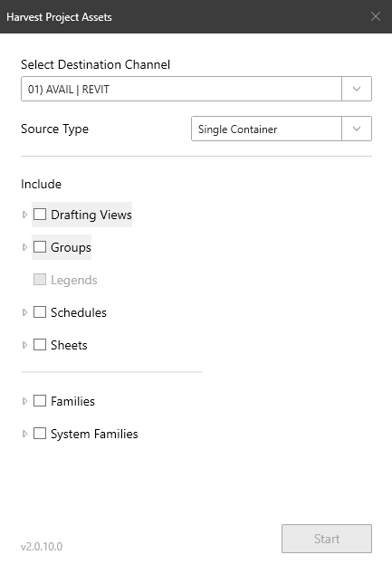392x574 pixels.
Task: Open Source Type dropdown arrow
Action: pos(357,129)
